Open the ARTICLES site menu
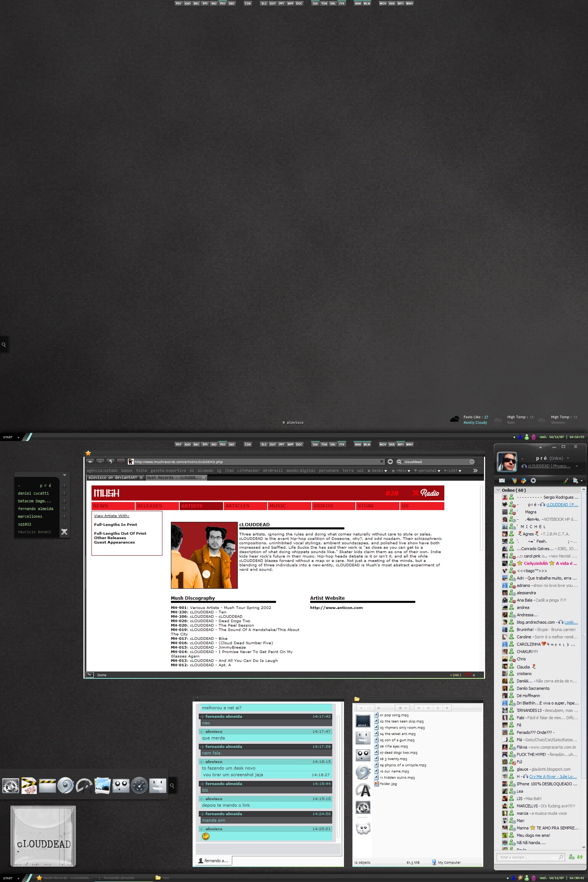This screenshot has height=882, width=588. 245,506
